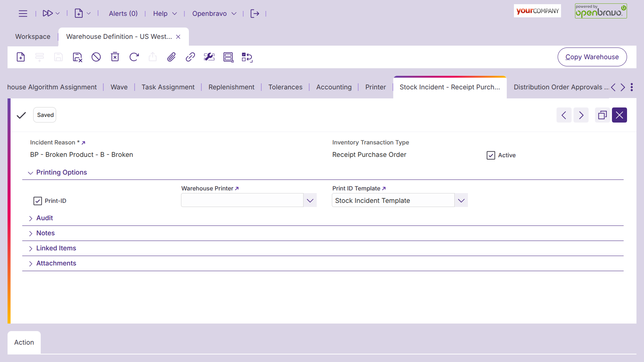This screenshot has width=644, height=362.
Task: Open the Wave subtab
Action: click(x=119, y=87)
